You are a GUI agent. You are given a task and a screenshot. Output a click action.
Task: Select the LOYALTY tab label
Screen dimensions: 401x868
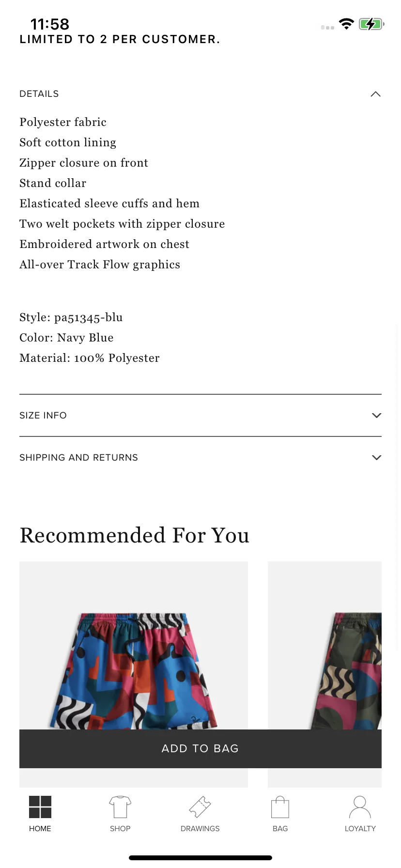[360, 829]
